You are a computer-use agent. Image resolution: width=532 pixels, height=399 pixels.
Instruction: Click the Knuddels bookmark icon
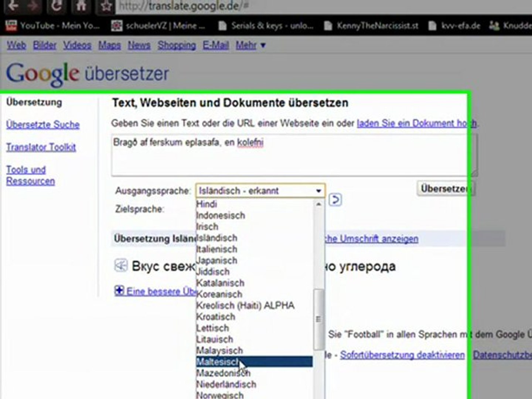(494, 25)
